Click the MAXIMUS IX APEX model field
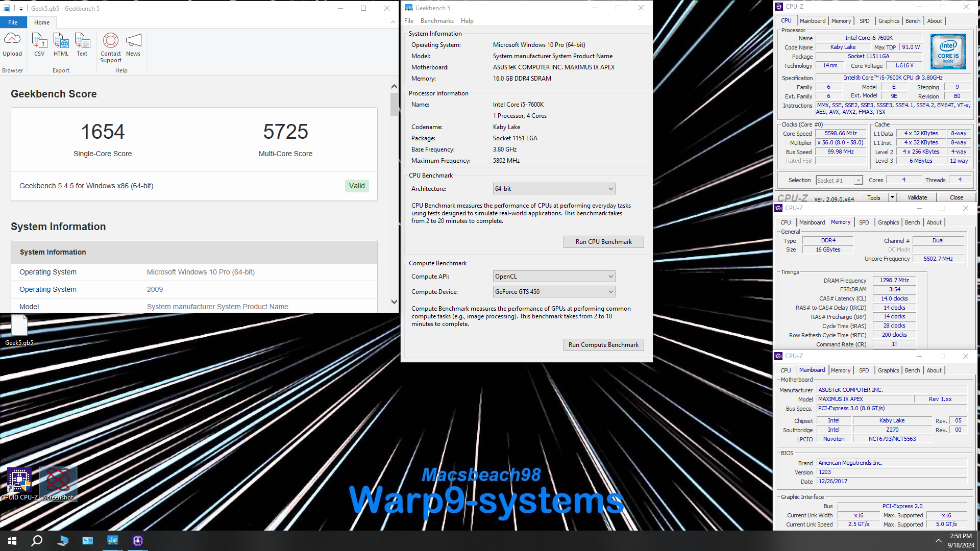This screenshot has width=980, height=551. pyautogui.click(x=864, y=399)
